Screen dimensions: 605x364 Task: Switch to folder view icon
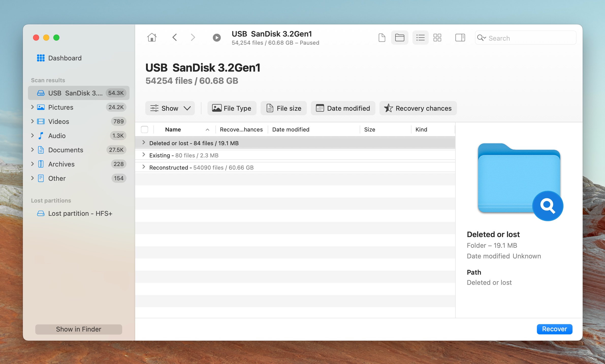[400, 38]
